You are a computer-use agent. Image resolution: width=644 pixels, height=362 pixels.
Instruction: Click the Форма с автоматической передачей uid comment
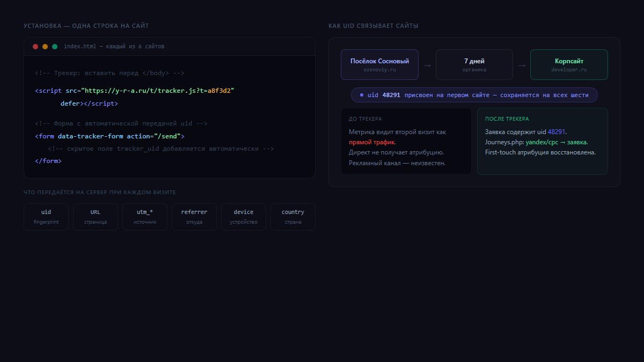click(x=121, y=123)
